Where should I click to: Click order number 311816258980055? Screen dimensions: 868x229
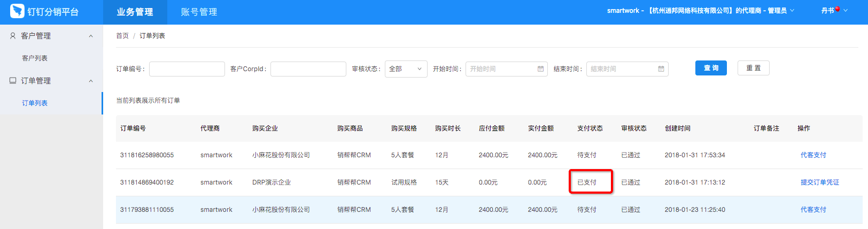(x=147, y=155)
